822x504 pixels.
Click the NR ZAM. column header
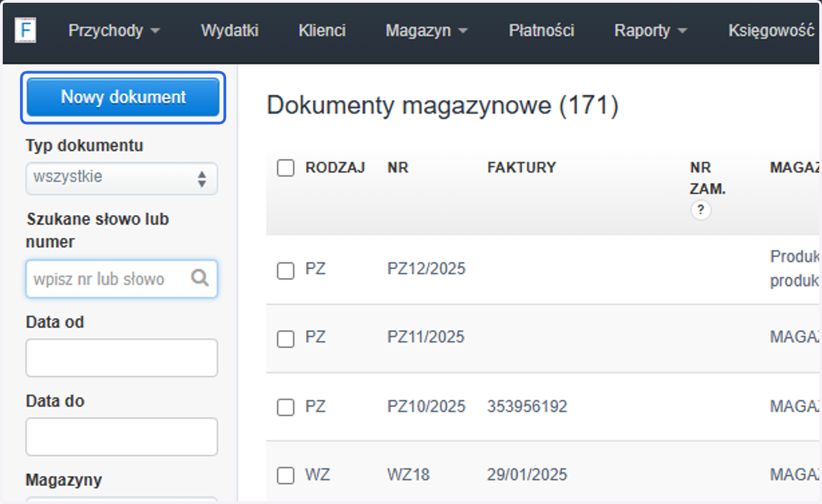[x=708, y=178]
